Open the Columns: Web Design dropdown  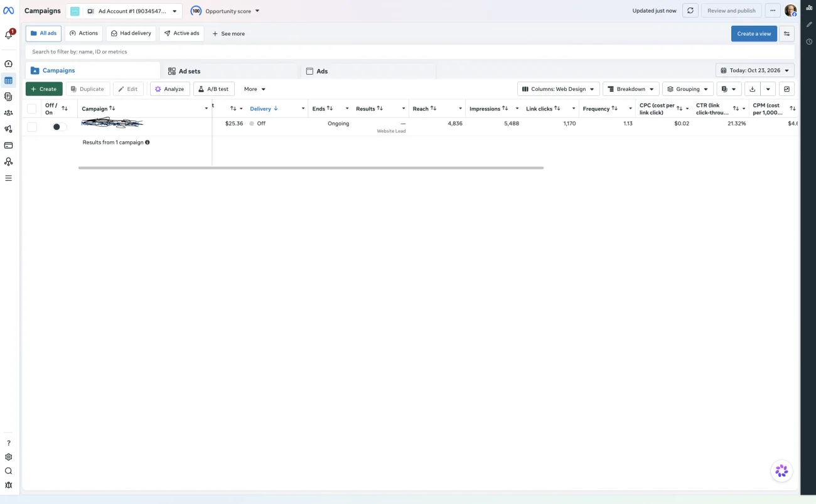559,89
